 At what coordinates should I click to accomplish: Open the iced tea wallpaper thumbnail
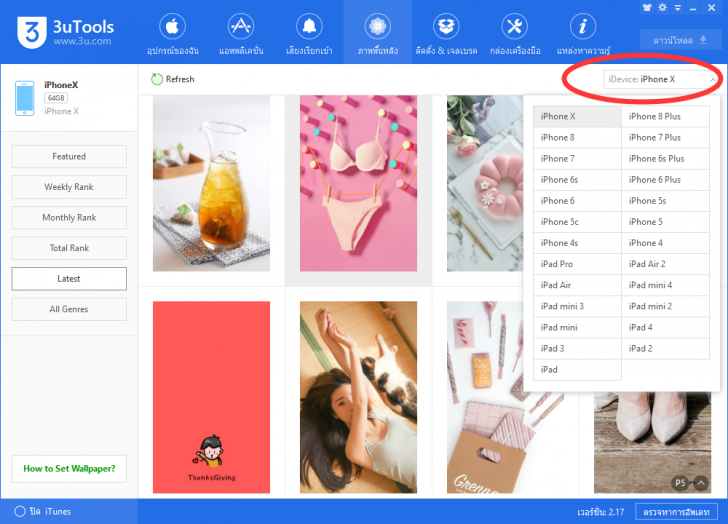211,183
